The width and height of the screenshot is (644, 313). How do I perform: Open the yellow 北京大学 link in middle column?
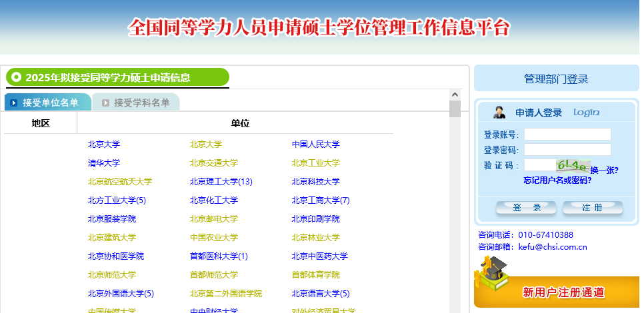(206, 145)
